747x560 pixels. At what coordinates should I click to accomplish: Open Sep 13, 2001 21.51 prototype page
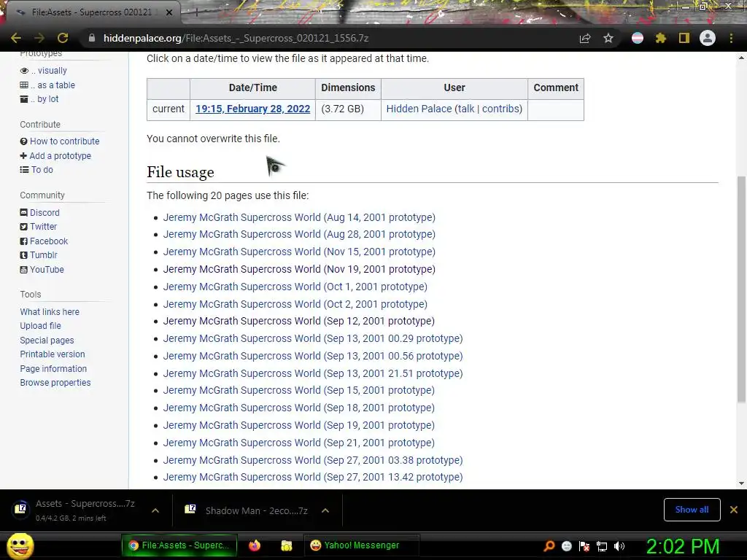pos(313,373)
